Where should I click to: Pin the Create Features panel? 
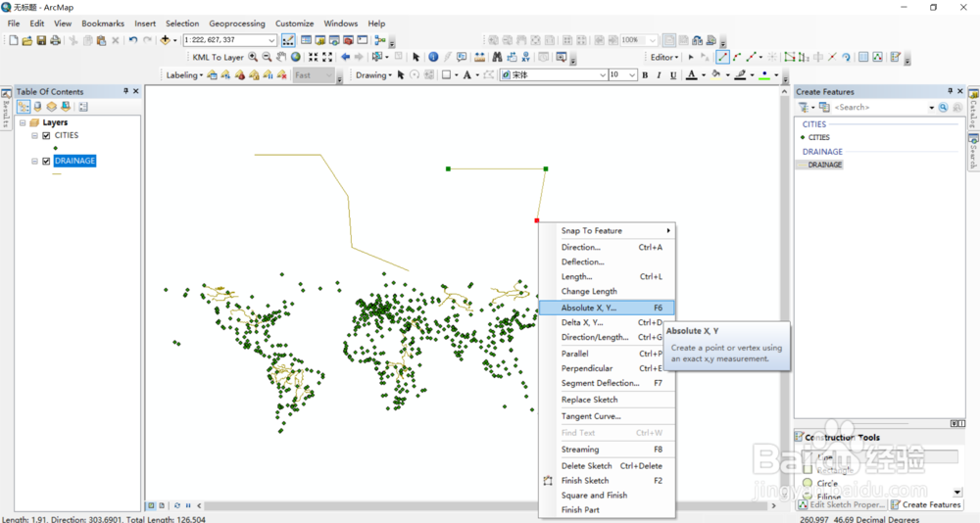(x=950, y=91)
